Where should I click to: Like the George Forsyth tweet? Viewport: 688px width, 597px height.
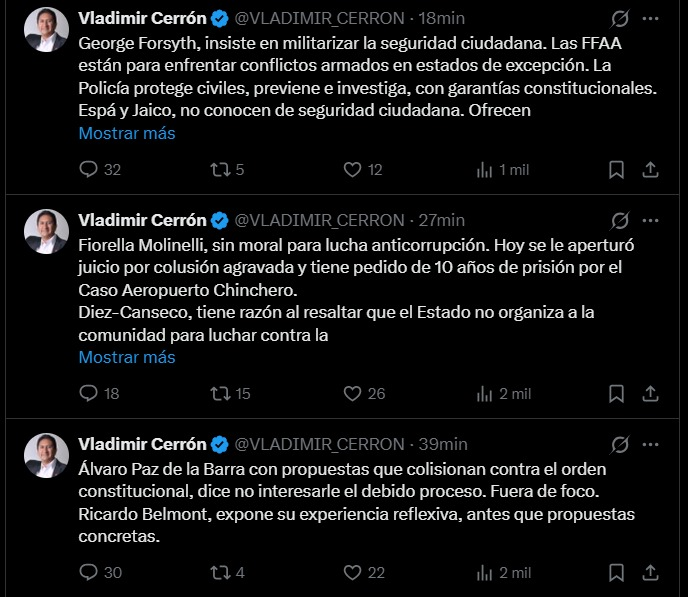point(352,170)
